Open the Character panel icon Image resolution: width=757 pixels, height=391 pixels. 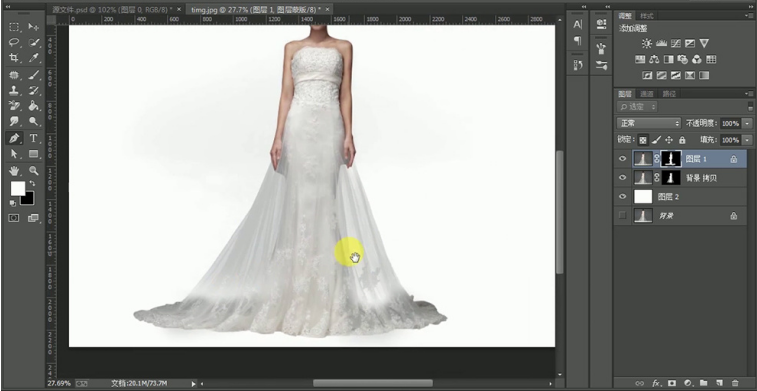(577, 25)
